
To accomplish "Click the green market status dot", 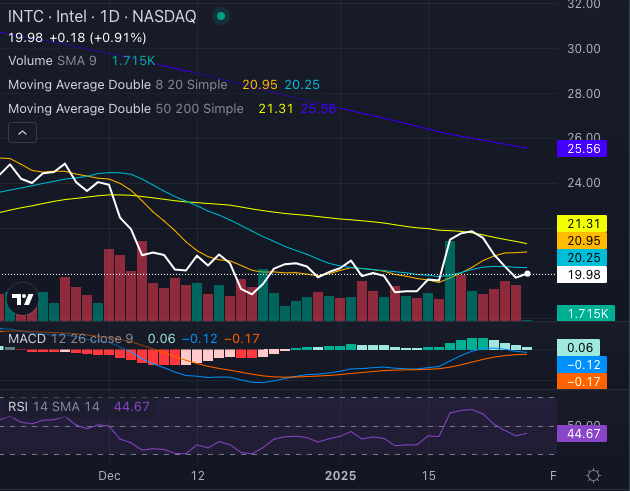I will coord(221,16).
